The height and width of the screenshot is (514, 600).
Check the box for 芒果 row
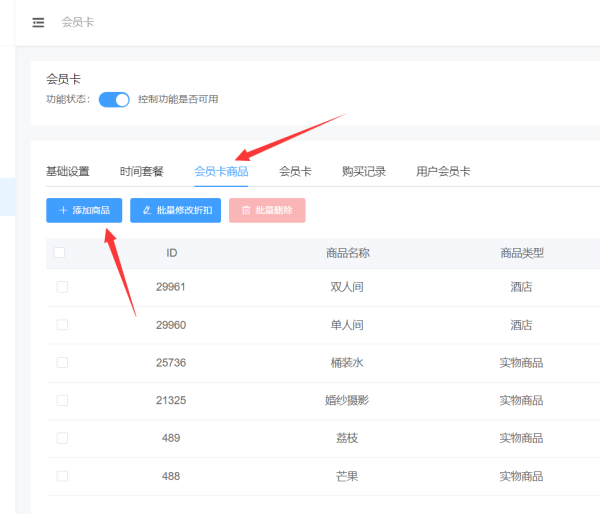point(62,476)
